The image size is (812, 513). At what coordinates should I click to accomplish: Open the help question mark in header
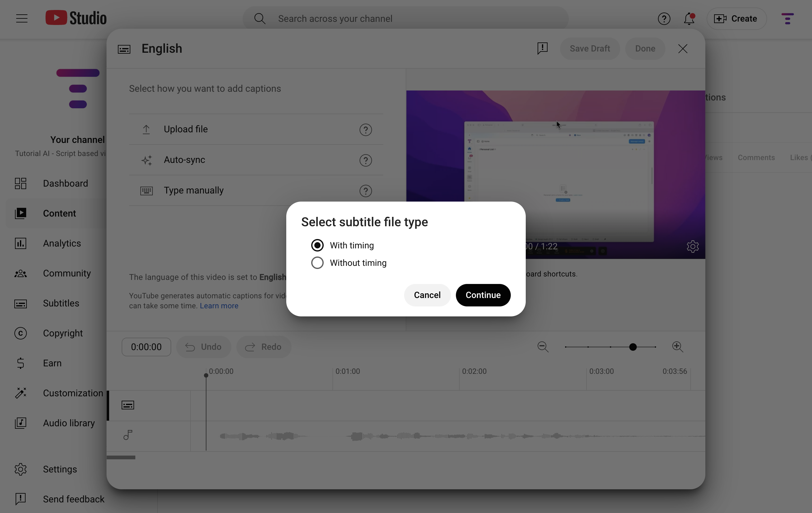(664, 18)
